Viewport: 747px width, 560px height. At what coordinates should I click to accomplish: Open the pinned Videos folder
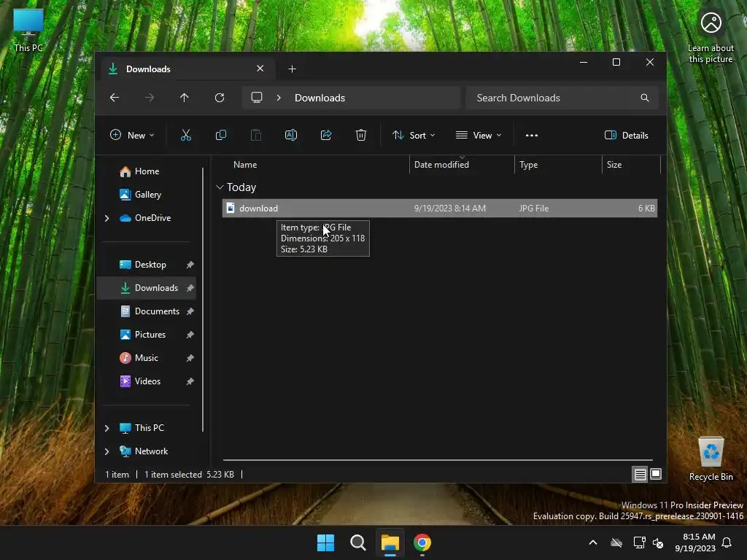(x=147, y=381)
